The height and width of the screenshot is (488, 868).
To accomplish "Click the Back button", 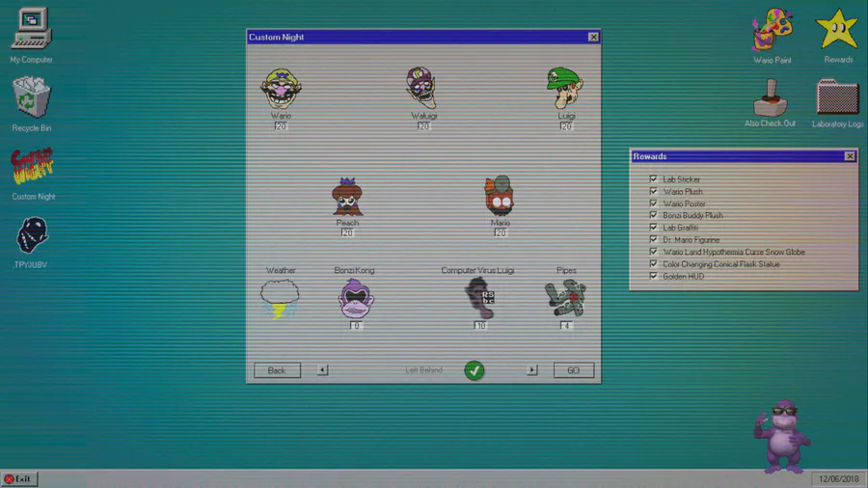I will click(277, 370).
